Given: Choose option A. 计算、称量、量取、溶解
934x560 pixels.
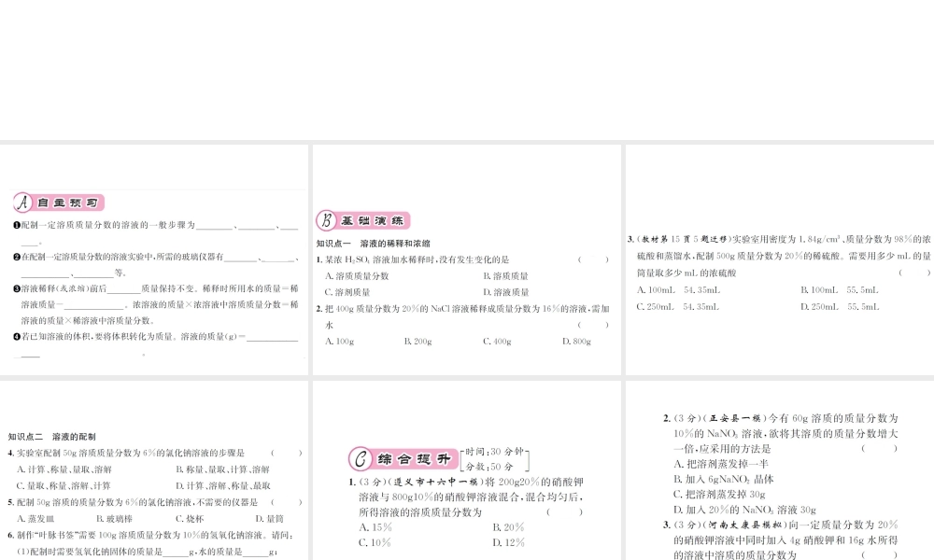Looking at the screenshot, I should point(64,469).
